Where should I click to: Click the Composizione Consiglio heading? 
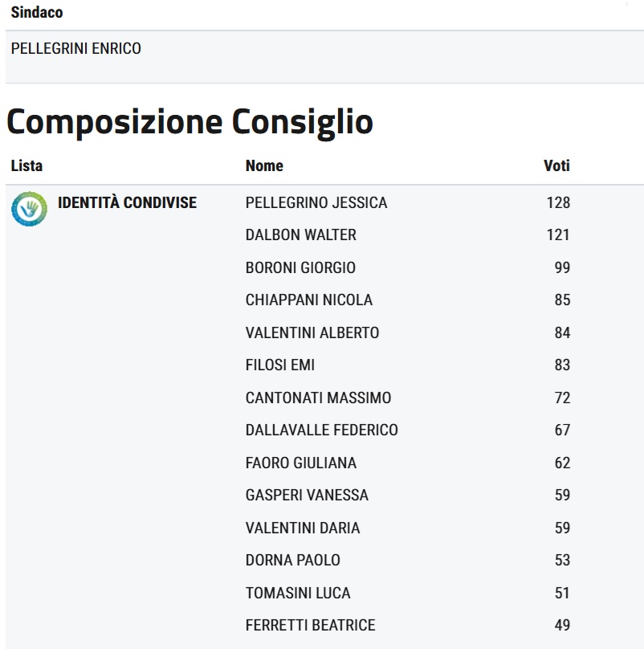(x=190, y=122)
